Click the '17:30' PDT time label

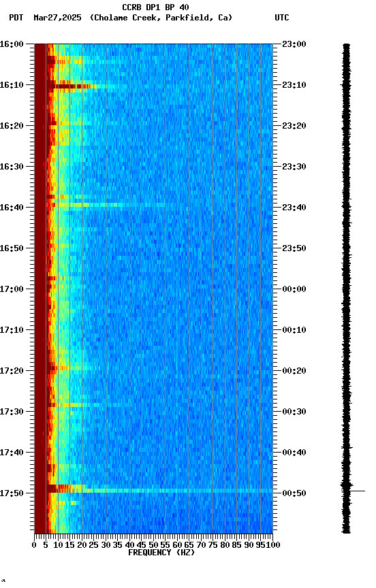(x=12, y=412)
